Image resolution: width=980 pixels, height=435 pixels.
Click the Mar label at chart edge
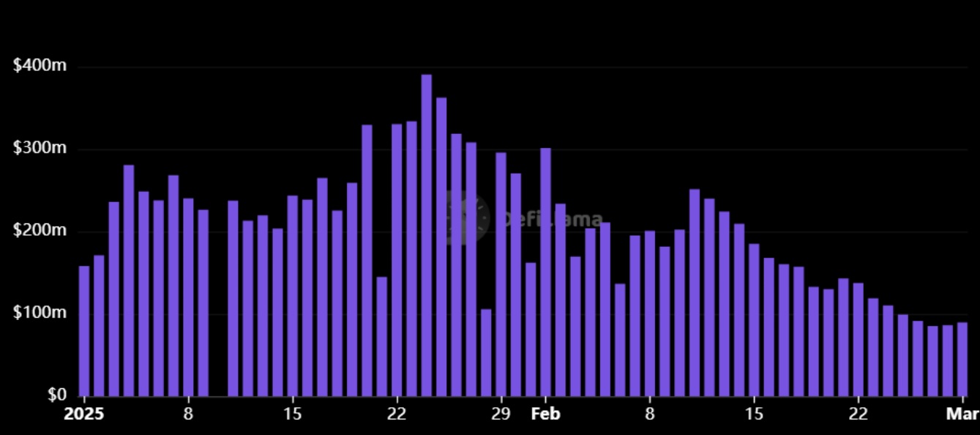tap(961, 413)
